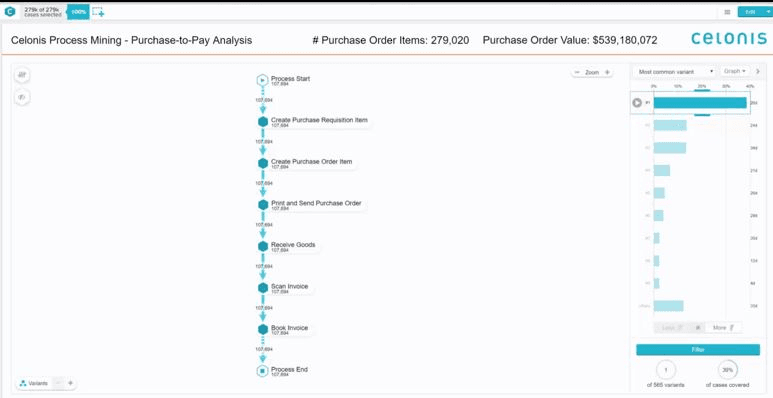Increase variants with plus beside Variants
The height and width of the screenshot is (398, 773).
70,383
